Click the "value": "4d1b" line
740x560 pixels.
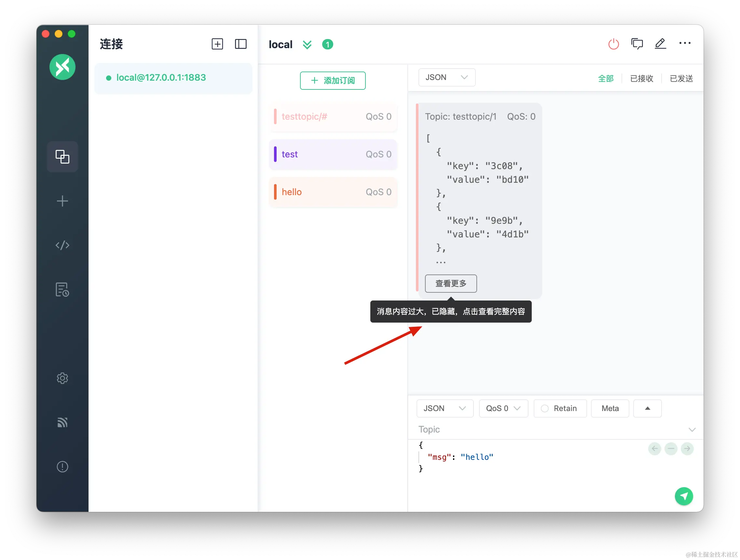[487, 234]
